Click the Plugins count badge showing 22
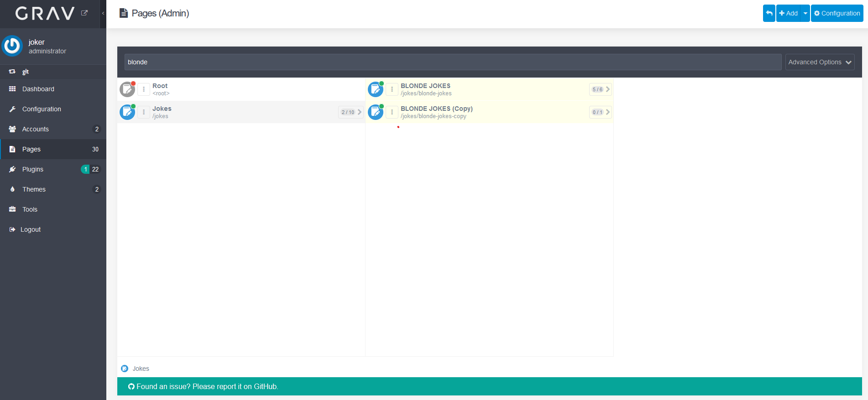The image size is (868, 400). coord(95,169)
